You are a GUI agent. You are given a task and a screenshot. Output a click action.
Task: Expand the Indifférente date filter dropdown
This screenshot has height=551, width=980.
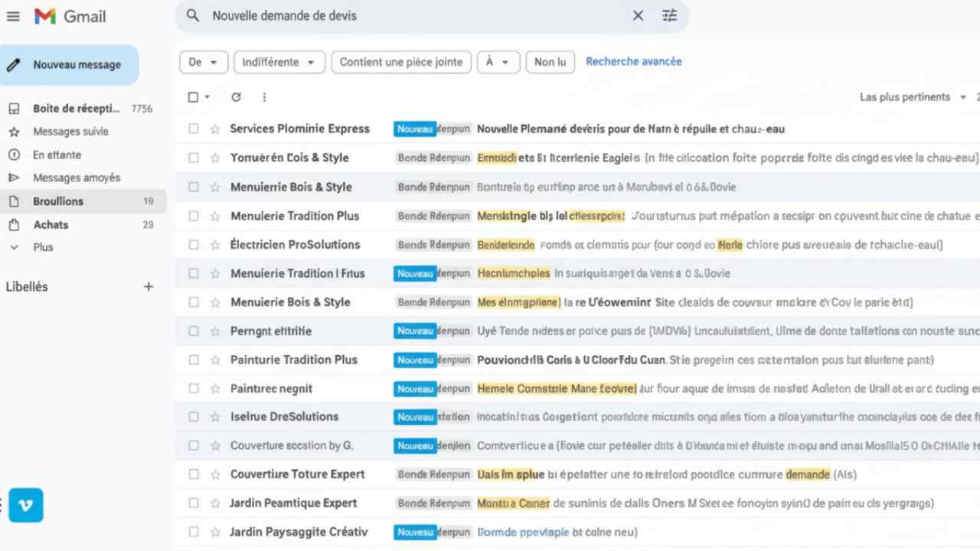point(279,62)
